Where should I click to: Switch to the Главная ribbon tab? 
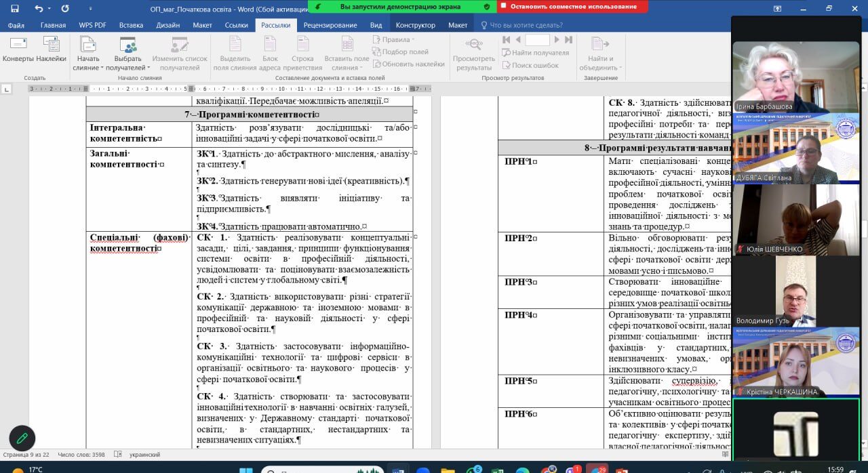(x=53, y=25)
